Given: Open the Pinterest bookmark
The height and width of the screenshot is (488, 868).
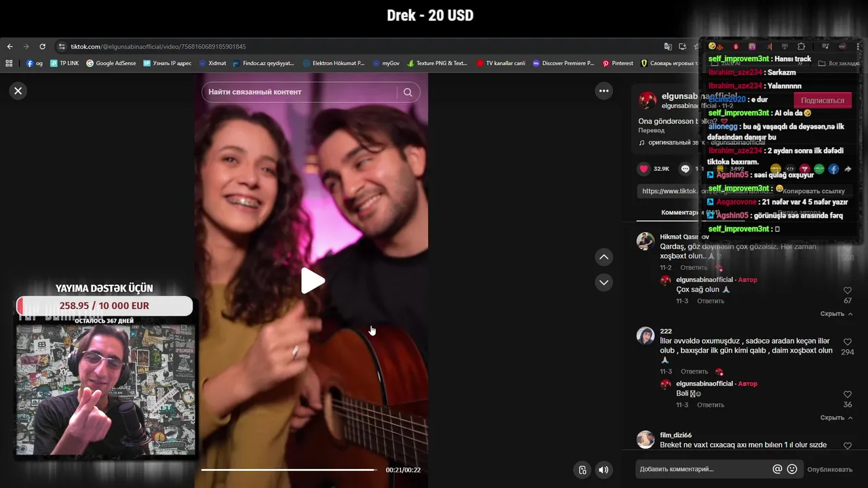Looking at the screenshot, I should [x=618, y=63].
